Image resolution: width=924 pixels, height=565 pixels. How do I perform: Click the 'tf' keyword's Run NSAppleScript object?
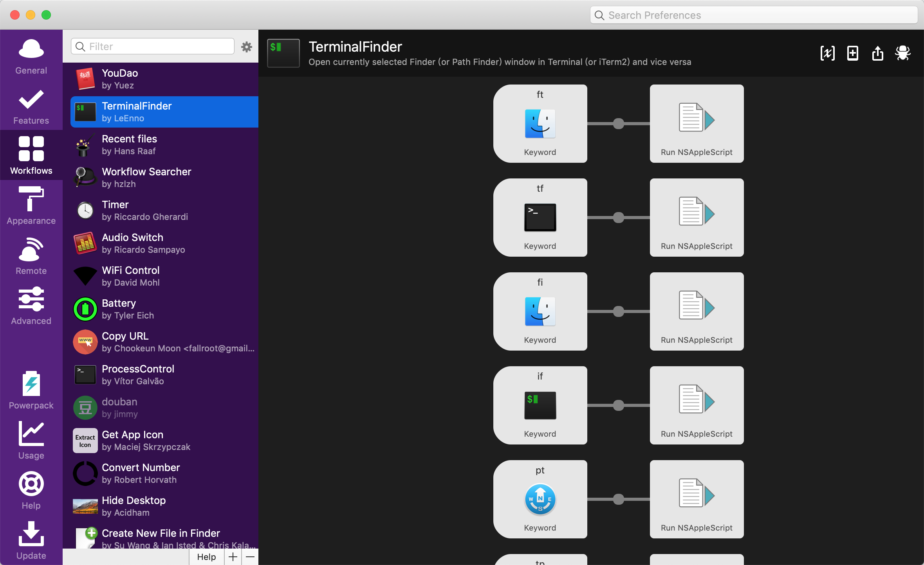tap(697, 218)
